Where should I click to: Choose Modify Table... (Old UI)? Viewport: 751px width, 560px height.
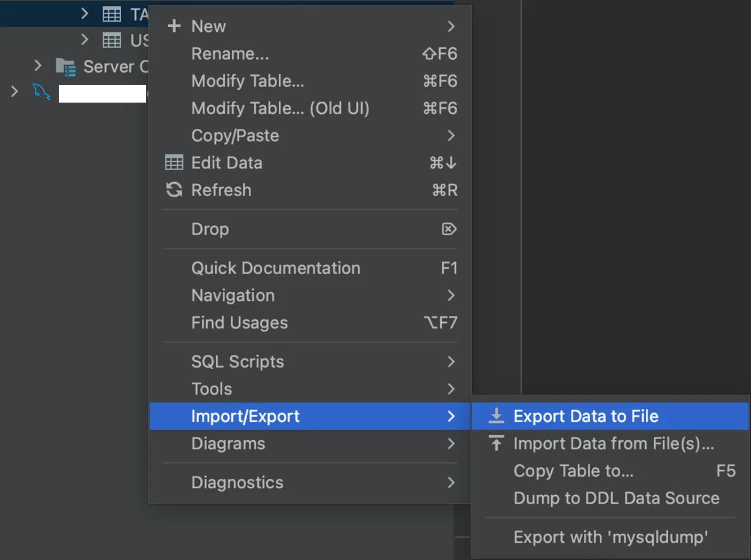280,108
